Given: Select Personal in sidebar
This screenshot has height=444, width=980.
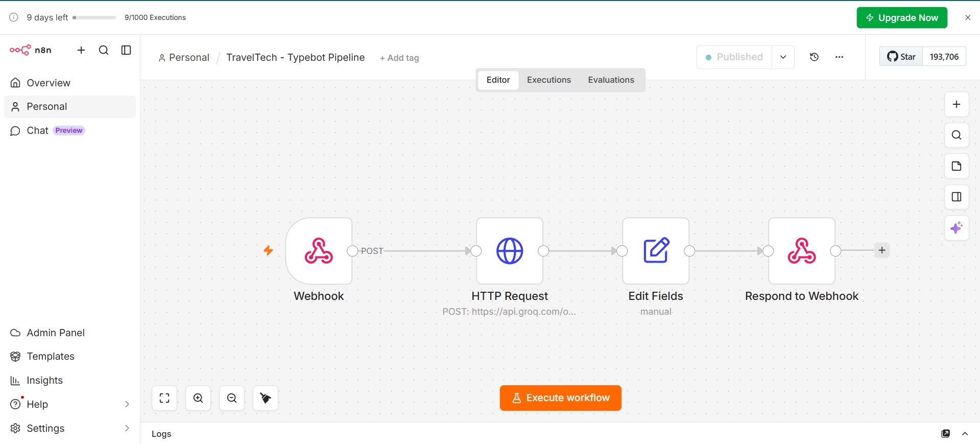Looking at the screenshot, I should 70,107.
